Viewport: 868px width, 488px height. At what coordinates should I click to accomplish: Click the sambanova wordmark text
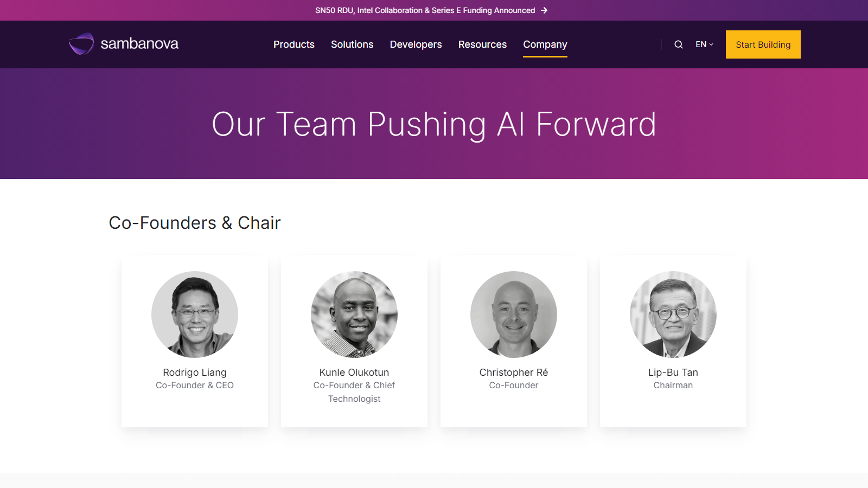point(139,44)
